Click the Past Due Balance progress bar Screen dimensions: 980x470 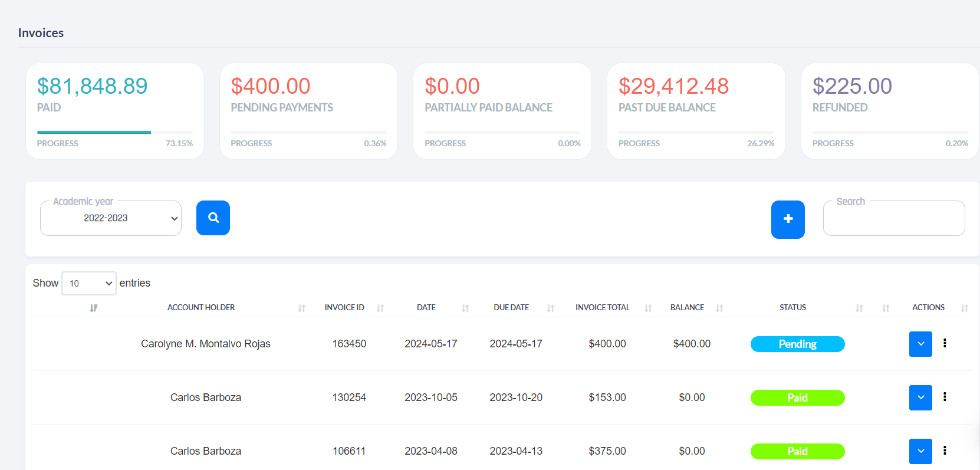[x=696, y=132]
